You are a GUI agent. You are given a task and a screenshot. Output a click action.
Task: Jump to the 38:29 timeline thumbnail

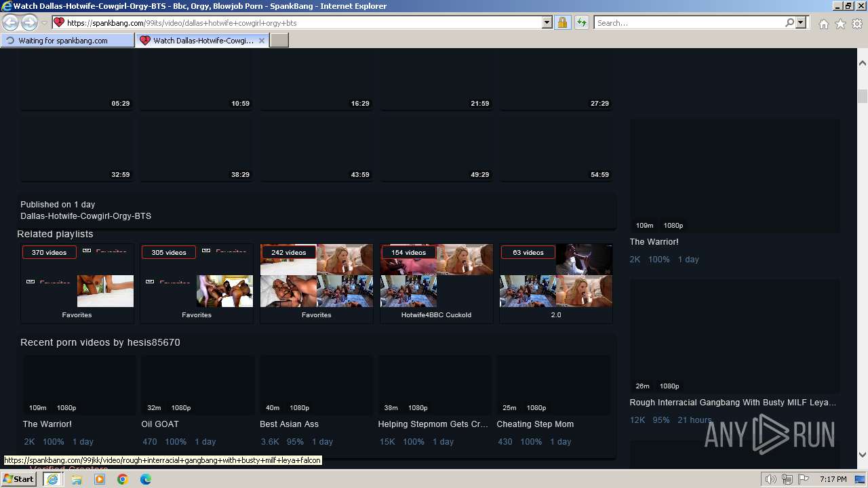point(197,149)
